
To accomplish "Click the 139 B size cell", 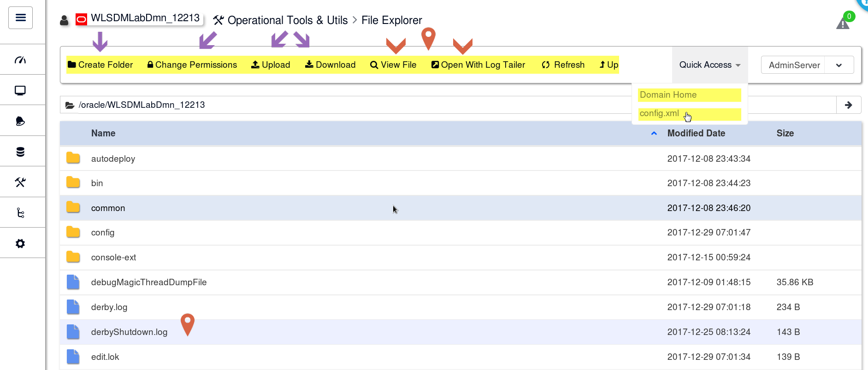I will [x=788, y=357].
